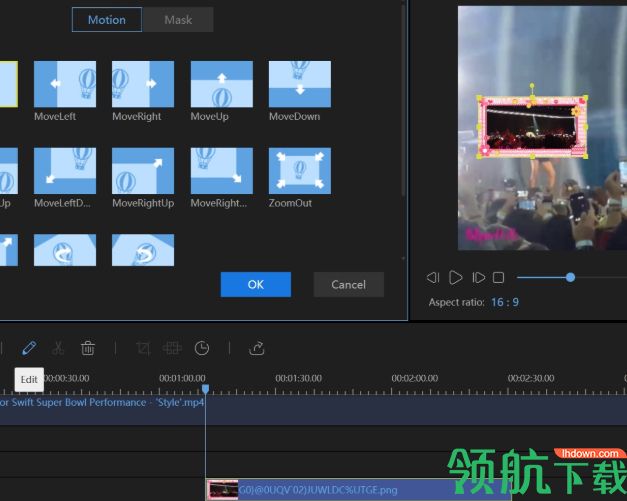Screen dimensions: 627x501
Task: Click the PNG clip thumbnail in timeline
Action: (x=223, y=490)
